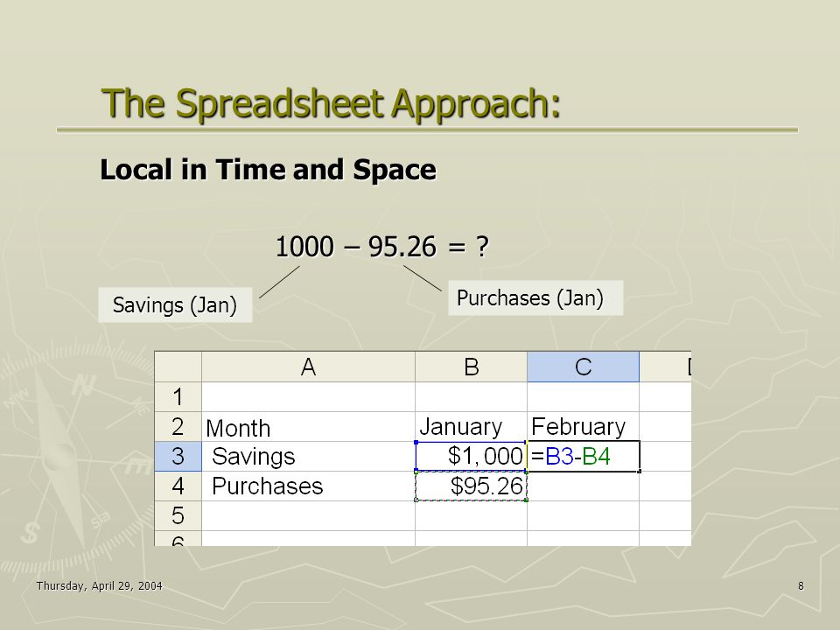Select the Month label cell
The width and height of the screenshot is (840, 630).
pos(308,427)
